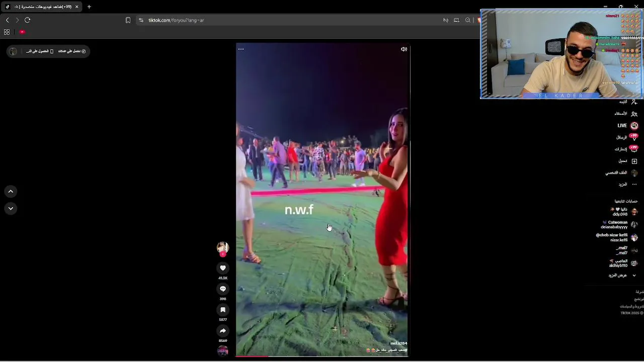Open the spinning music disc thumbnail
Screen dimensions: 644x362
pos(223,351)
